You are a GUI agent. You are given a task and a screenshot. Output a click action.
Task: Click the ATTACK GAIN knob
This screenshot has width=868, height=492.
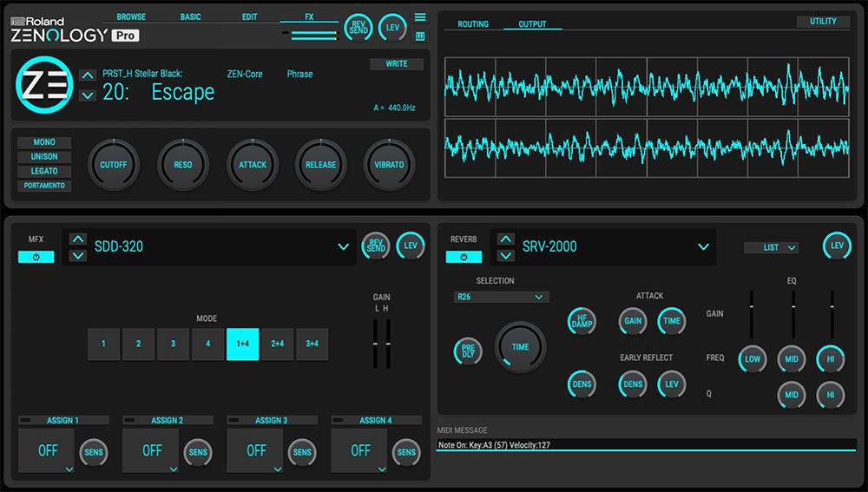click(633, 321)
